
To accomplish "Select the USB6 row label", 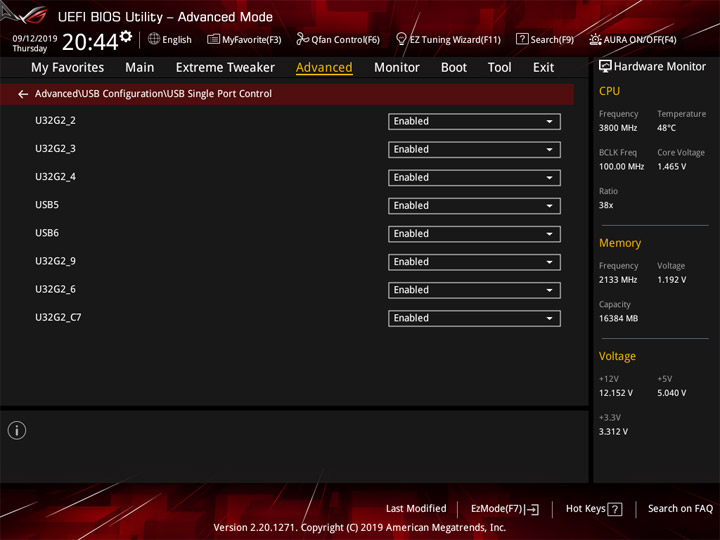I will pyautogui.click(x=47, y=233).
